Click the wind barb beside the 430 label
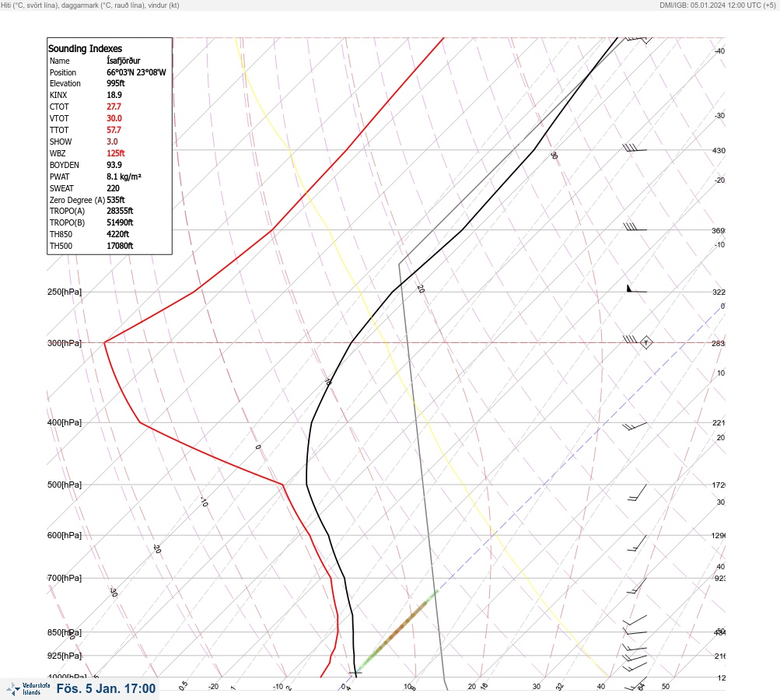 tap(635, 148)
